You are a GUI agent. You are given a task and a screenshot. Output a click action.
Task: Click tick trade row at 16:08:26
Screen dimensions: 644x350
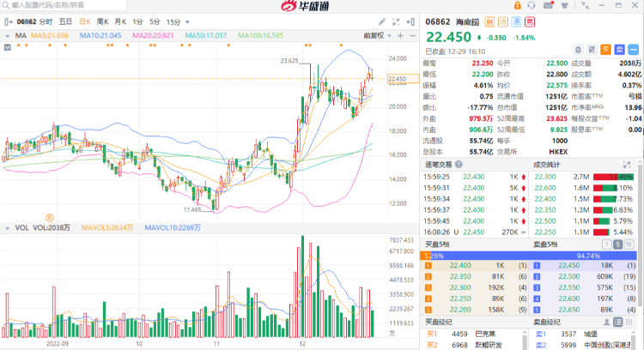[x=475, y=232]
